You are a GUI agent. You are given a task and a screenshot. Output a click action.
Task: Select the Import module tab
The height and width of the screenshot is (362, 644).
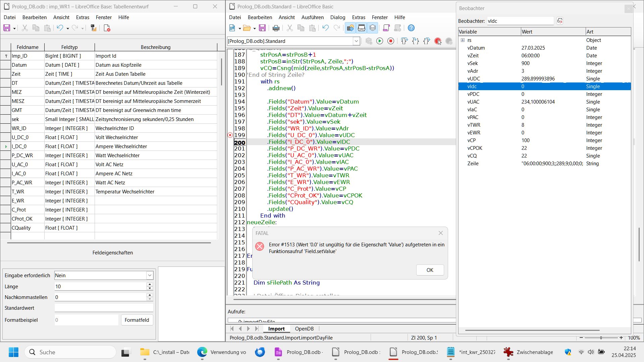click(x=276, y=329)
